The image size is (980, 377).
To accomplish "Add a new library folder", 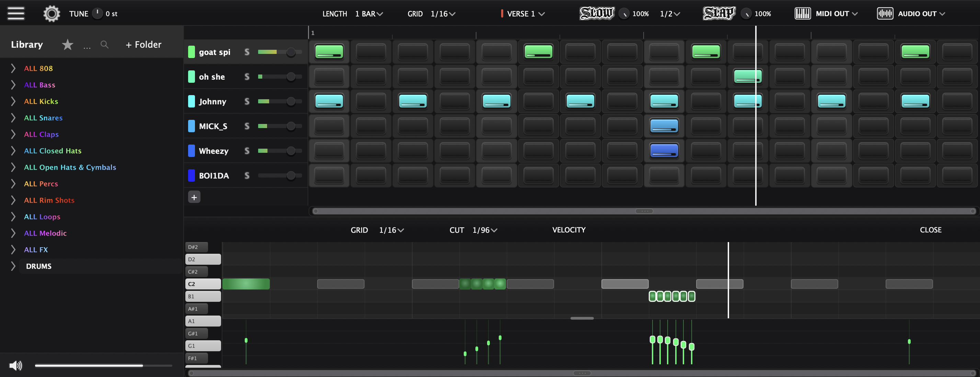I will point(143,45).
